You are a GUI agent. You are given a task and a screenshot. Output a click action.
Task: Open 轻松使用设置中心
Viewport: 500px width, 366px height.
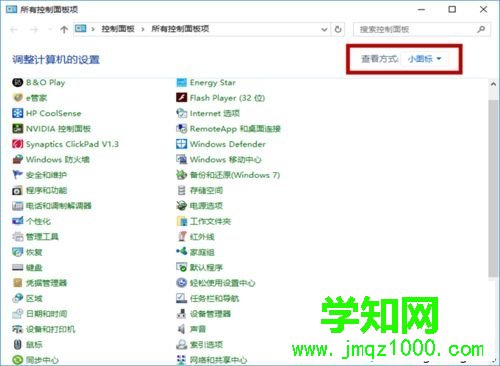[222, 283]
